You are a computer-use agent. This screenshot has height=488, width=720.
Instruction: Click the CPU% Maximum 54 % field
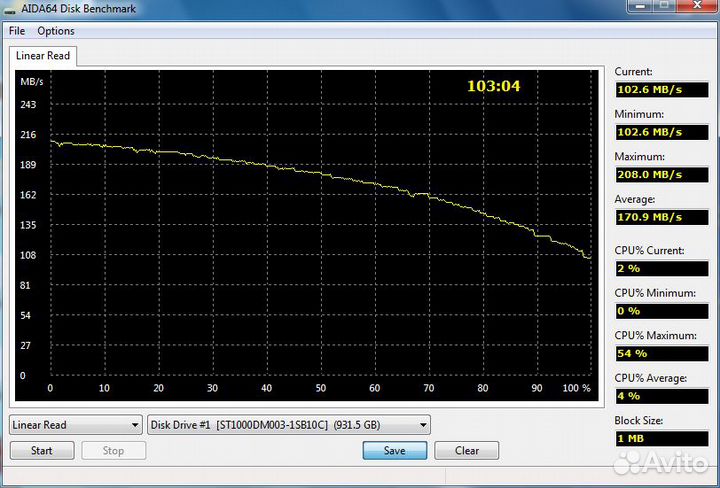point(662,353)
